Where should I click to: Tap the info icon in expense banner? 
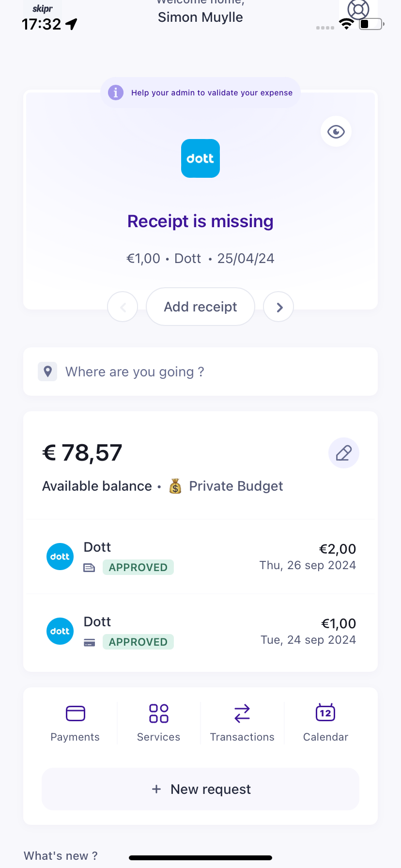(115, 93)
